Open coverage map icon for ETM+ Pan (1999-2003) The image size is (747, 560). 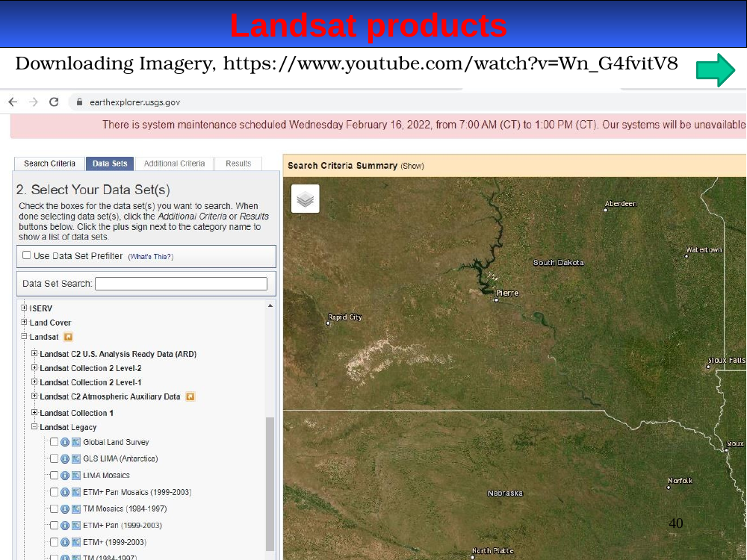click(x=76, y=526)
